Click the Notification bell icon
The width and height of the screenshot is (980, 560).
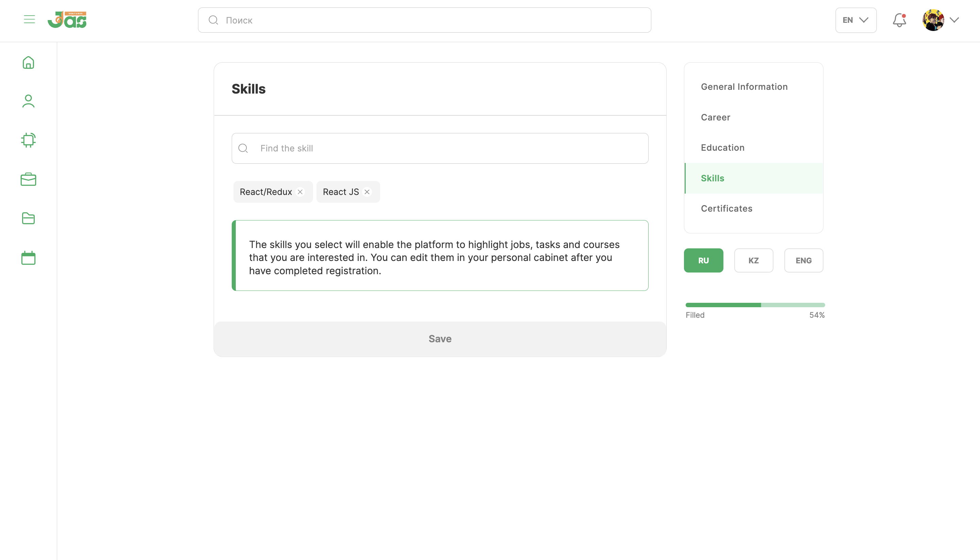pyautogui.click(x=900, y=19)
